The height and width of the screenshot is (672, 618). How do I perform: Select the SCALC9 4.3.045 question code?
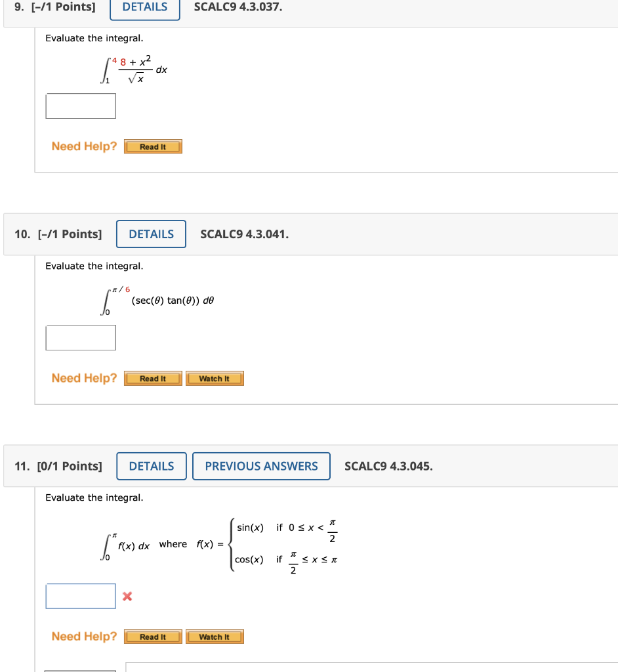tap(389, 466)
